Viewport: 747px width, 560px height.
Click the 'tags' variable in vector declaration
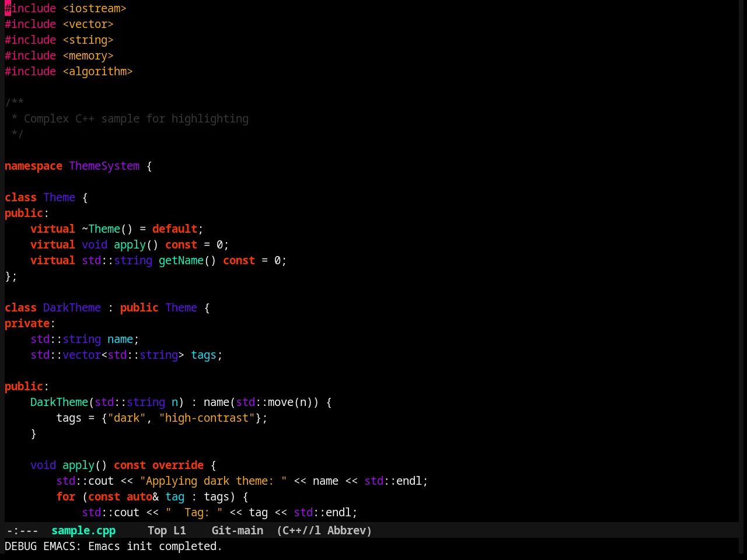[204, 355]
